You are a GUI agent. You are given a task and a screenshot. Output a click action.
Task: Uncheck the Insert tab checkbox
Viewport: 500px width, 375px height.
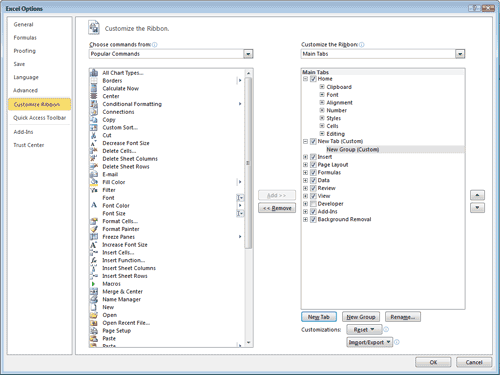[313, 157]
